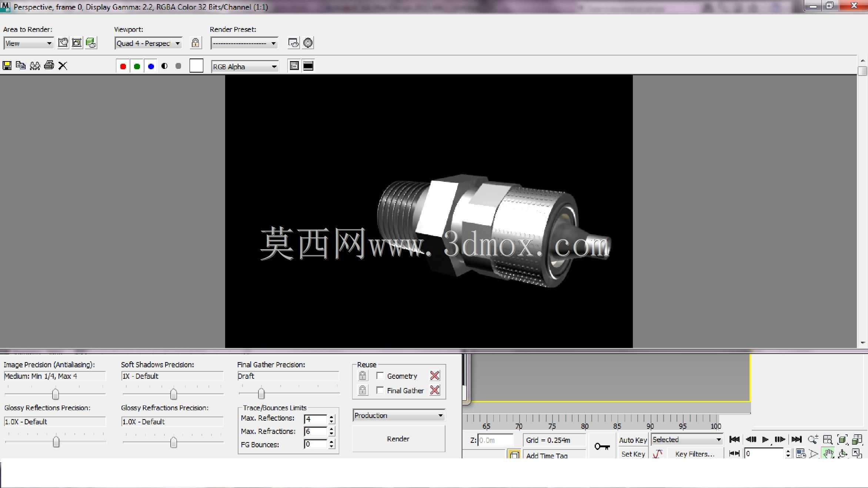The height and width of the screenshot is (488, 868).
Task: Clear the rendered frame with the X icon
Action: coord(63,66)
